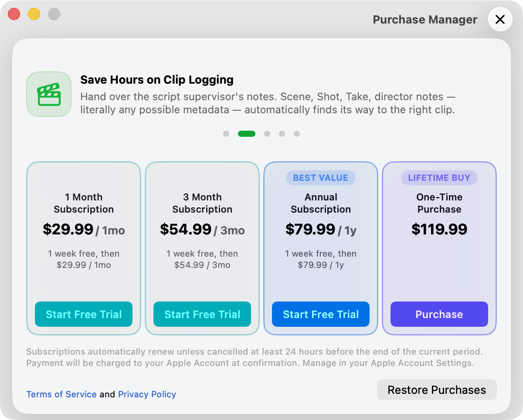The image size is (523, 420).
Task: Click the $119.99 price
Action: [x=439, y=229]
